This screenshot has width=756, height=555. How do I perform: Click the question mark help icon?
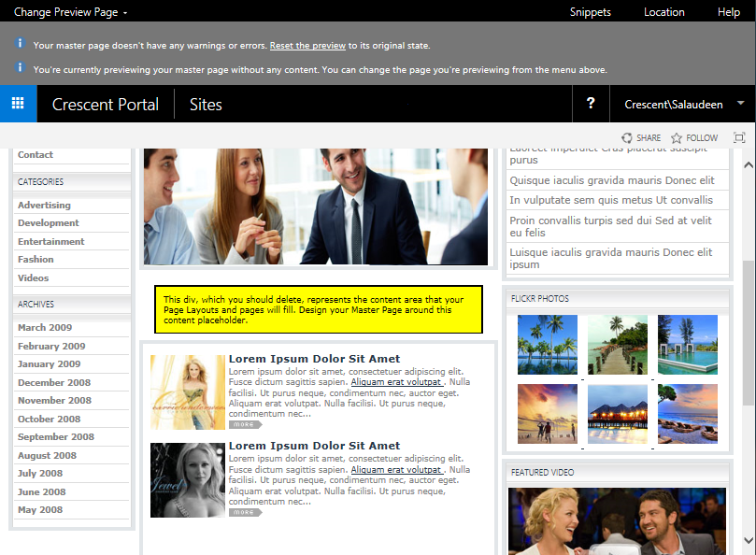pos(591,104)
